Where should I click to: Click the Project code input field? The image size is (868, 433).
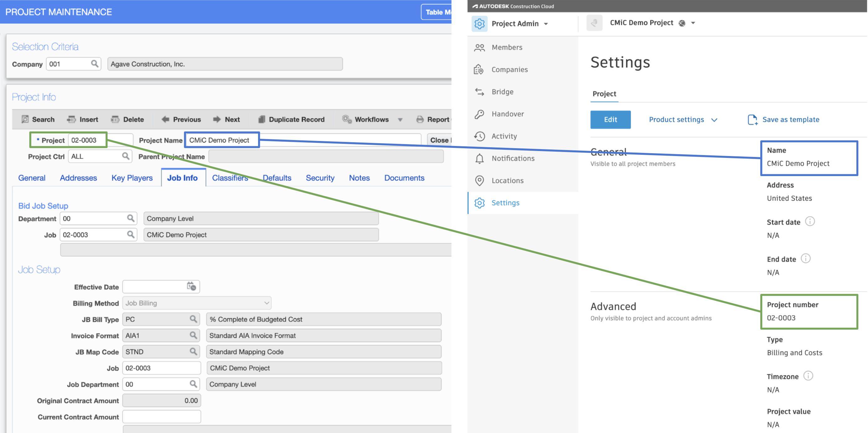(x=101, y=140)
